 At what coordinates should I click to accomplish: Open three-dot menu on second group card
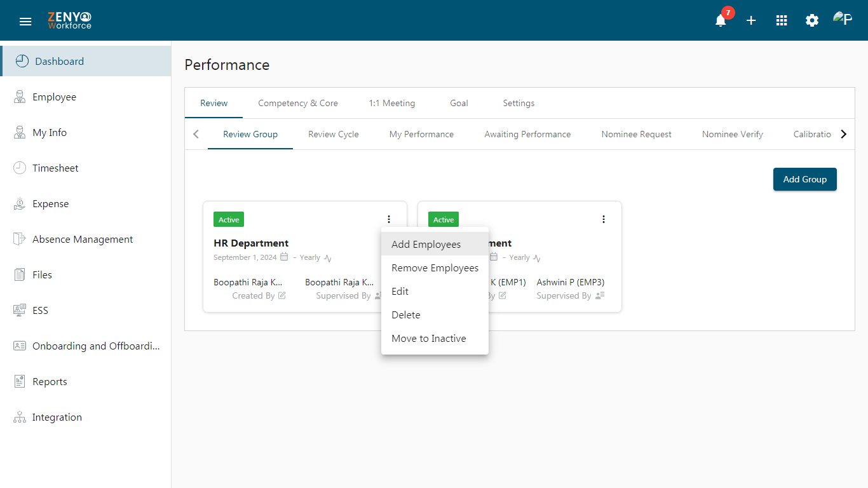coord(604,219)
